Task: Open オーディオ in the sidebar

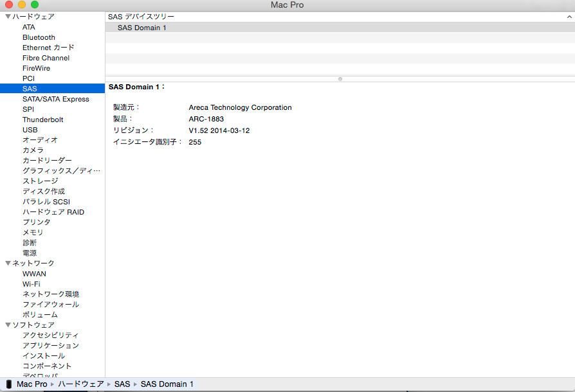Action: click(x=40, y=140)
